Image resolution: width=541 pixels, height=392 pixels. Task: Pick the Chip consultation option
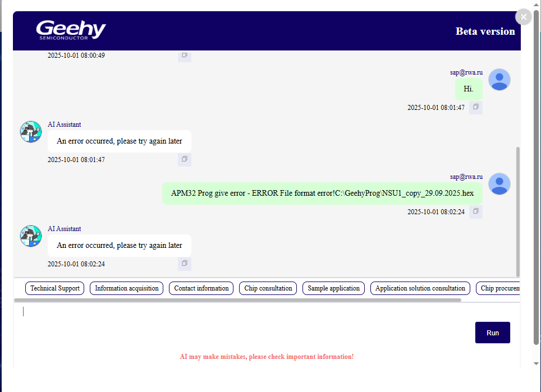click(x=268, y=288)
